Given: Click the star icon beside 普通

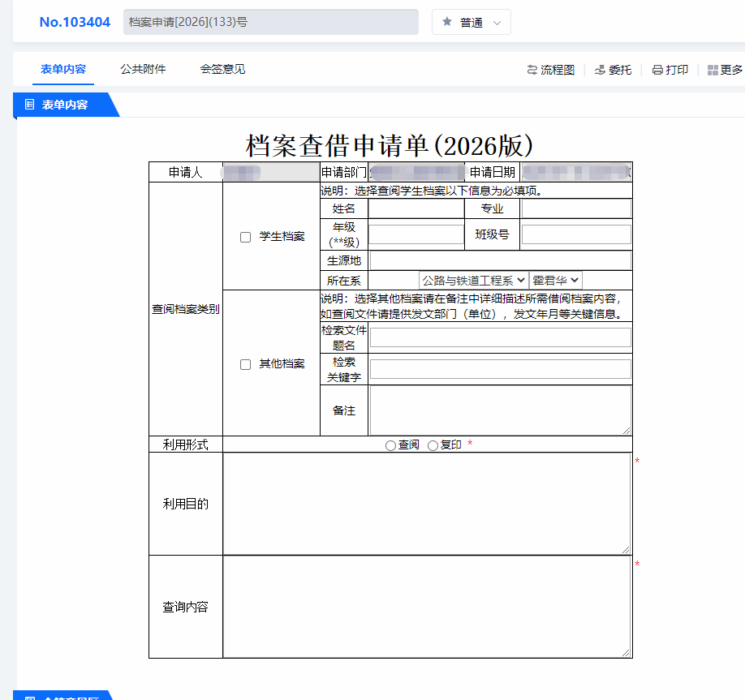Looking at the screenshot, I should (x=446, y=21).
